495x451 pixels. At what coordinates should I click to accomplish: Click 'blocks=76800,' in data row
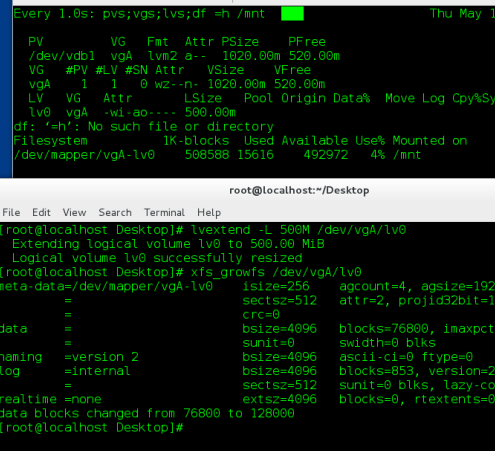click(x=387, y=329)
